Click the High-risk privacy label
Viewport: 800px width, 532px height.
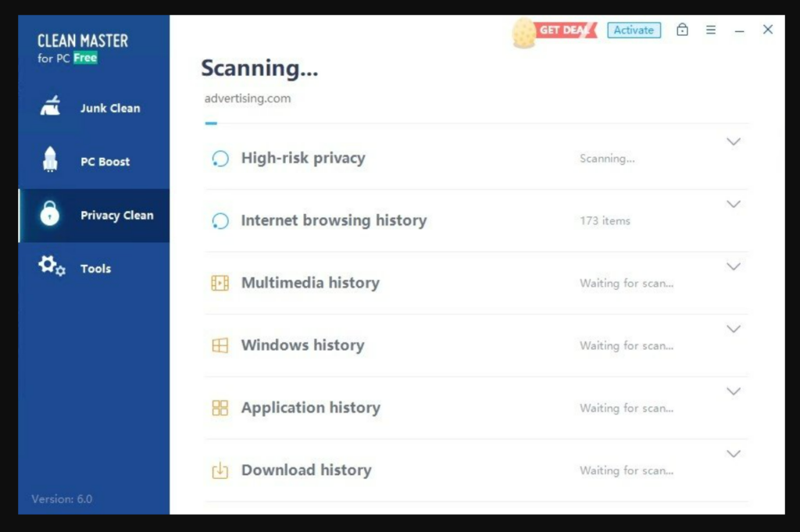click(303, 158)
